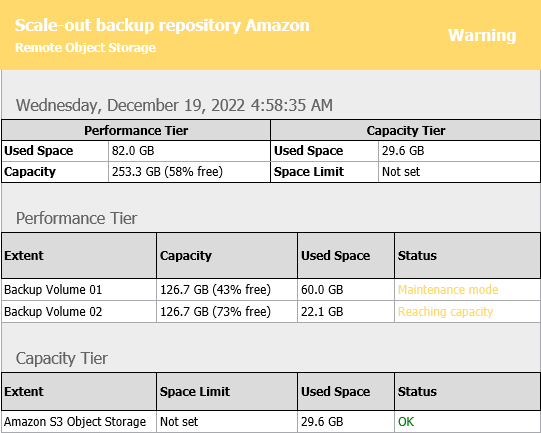Select the Scale-out backup repository Amazon title
The image size is (541, 433).
tap(162, 26)
